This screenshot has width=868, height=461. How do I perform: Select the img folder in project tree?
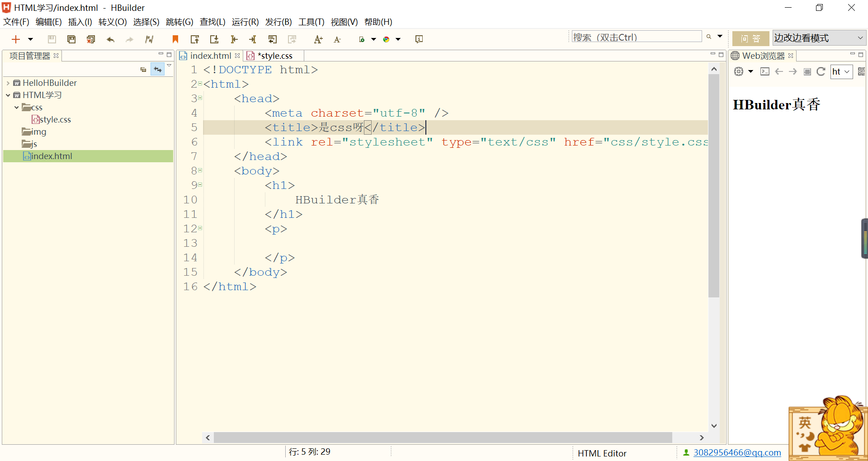point(34,132)
